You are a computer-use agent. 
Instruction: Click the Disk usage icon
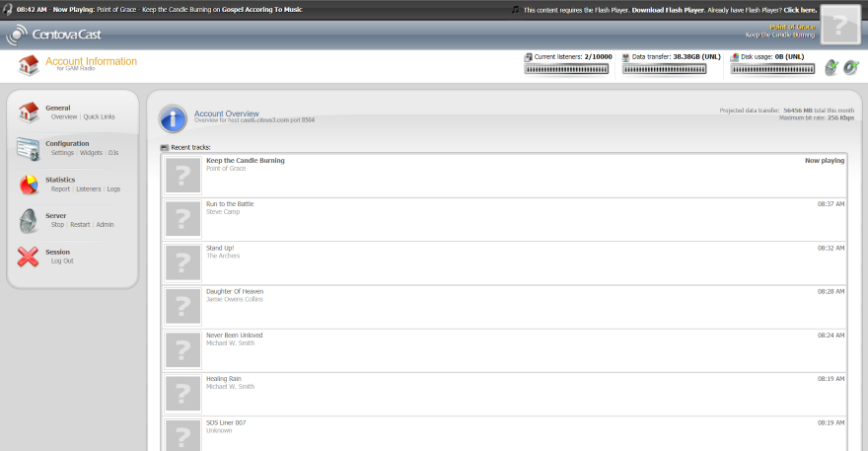pyautogui.click(x=735, y=57)
